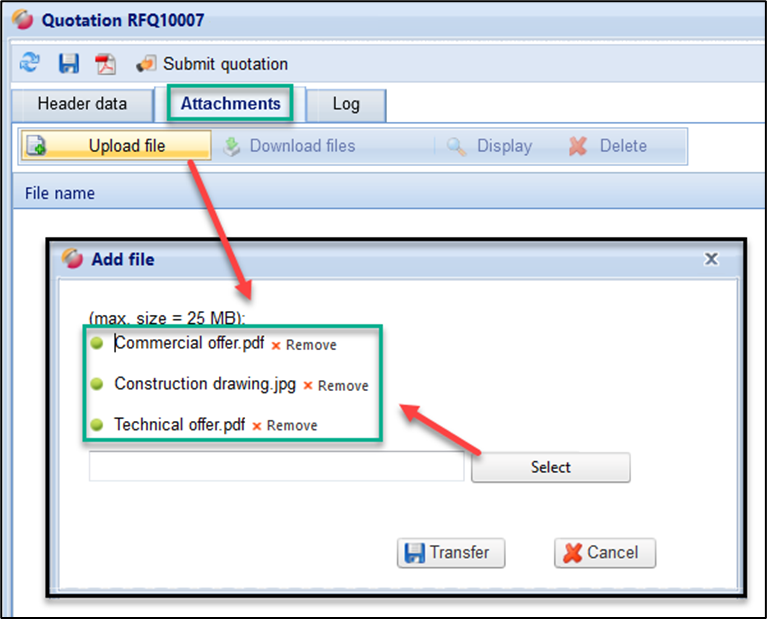The width and height of the screenshot is (767, 619).
Task: Click Download files in toolbar
Action: click(290, 146)
